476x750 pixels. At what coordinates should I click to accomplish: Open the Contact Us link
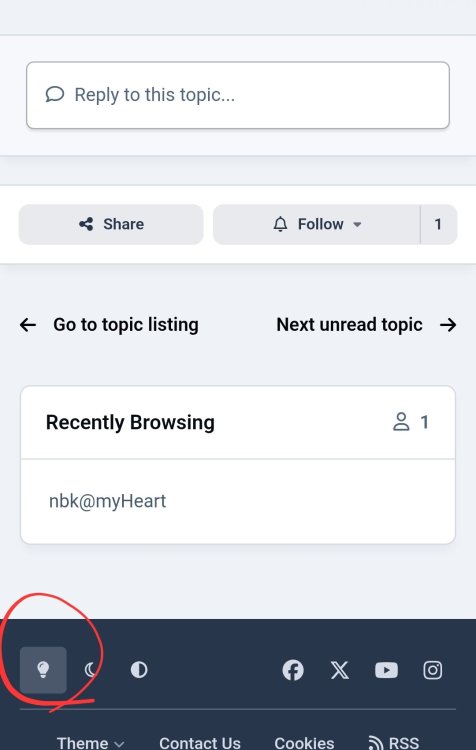tap(200, 743)
